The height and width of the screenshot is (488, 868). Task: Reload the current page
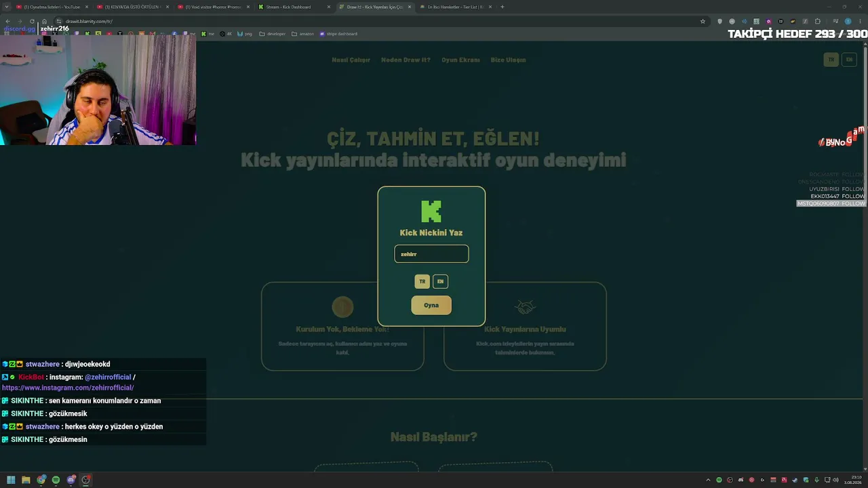(32, 21)
